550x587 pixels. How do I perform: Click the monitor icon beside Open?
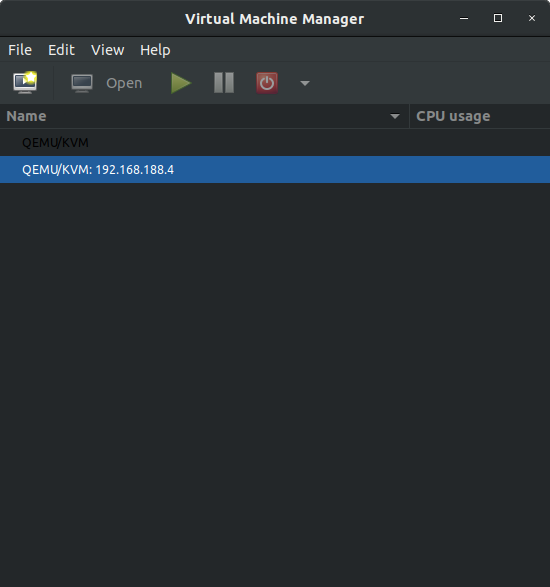(x=82, y=83)
